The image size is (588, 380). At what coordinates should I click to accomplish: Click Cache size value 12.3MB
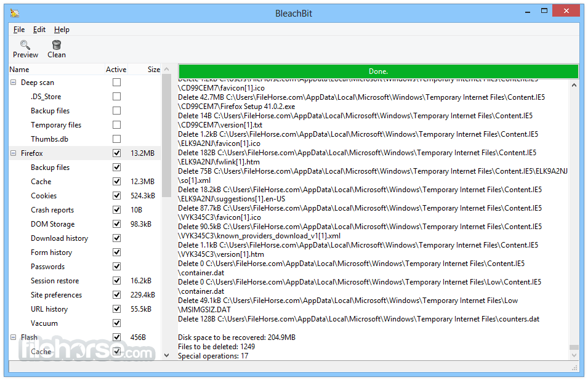pyautogui.click(x=142, y=182)
